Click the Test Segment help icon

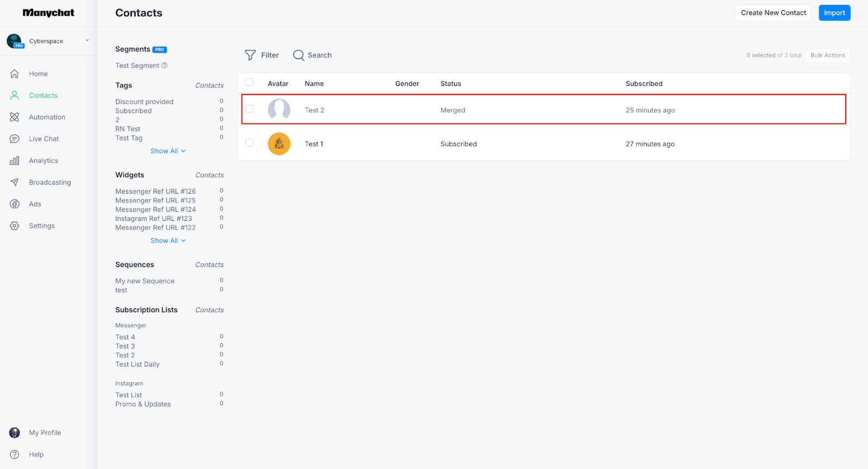(164, 66)
